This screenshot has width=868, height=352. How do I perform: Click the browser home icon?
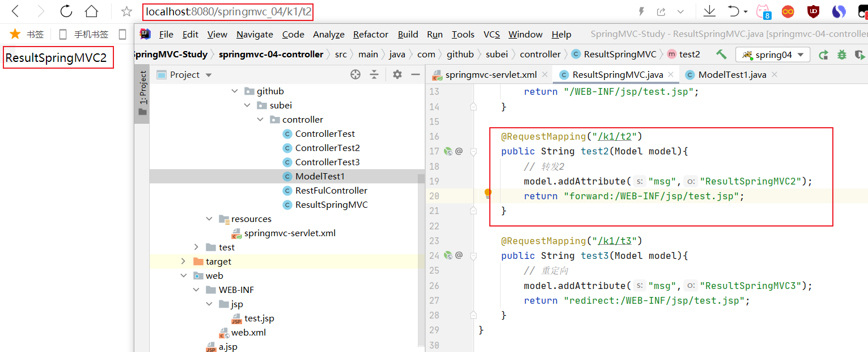pyautogui.click(x=91, y=11)
